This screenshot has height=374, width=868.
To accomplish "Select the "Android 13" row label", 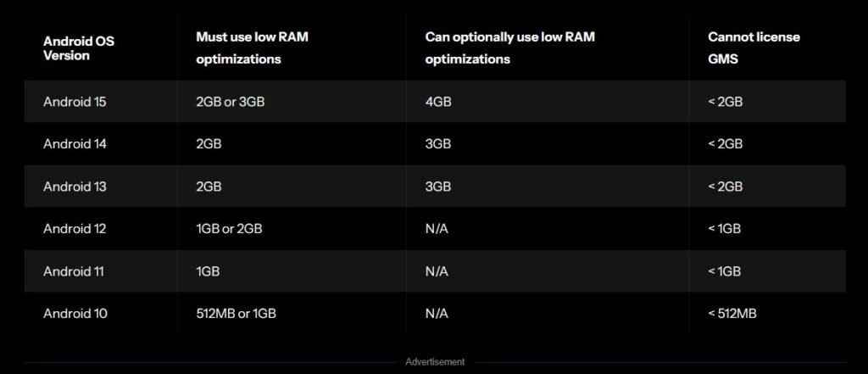I will coord(75,187).
